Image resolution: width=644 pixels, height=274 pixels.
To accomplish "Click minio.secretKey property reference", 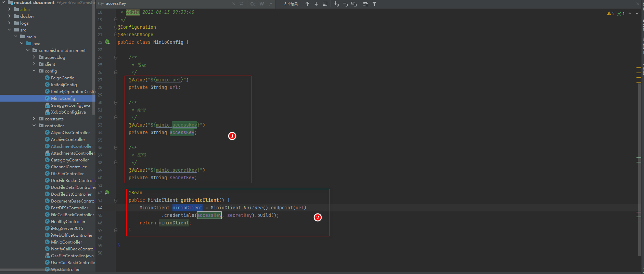I will (177, 170).
